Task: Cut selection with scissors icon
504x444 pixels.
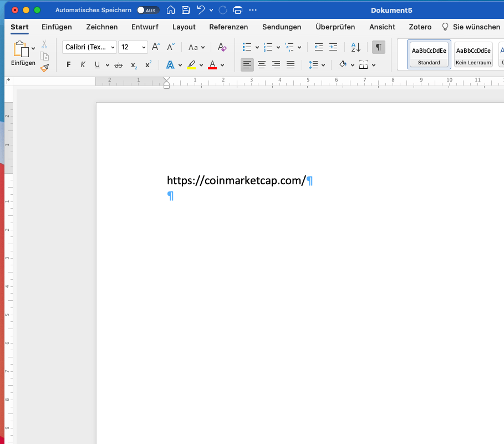Action: click(x=44, y=44)
